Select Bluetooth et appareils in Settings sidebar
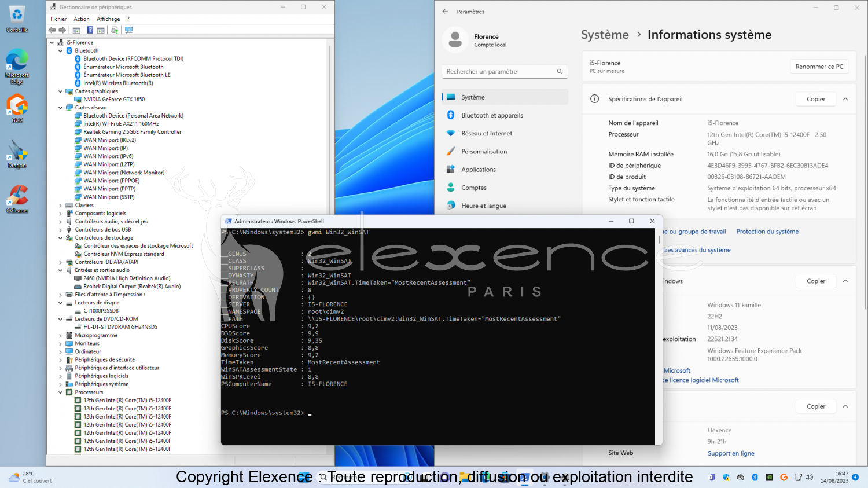Viewport: 868px width, 488px height. [505, 115]
